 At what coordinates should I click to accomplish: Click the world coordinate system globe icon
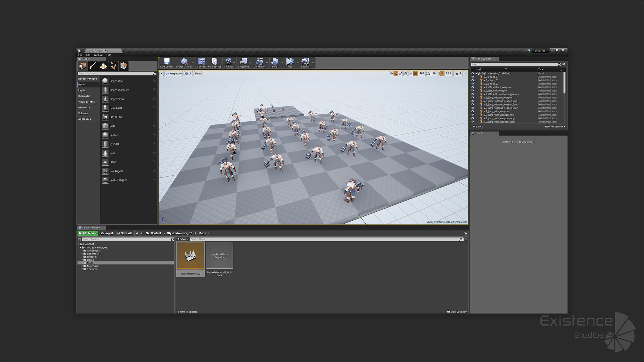point(406,73)
